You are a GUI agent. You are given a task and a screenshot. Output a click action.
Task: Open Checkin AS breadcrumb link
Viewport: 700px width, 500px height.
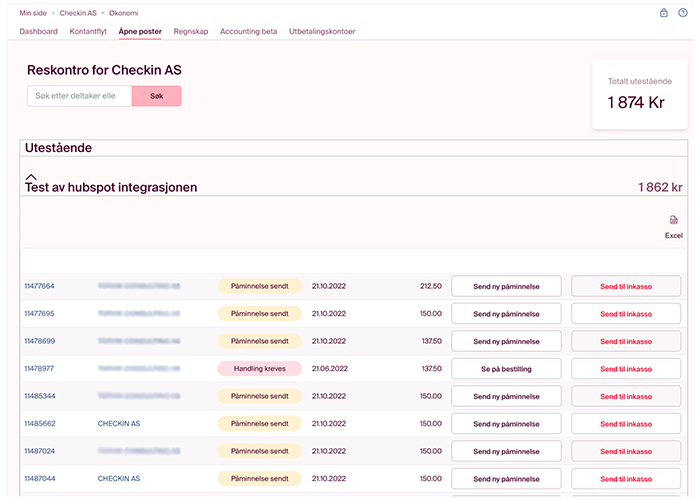[x=77, y=13]
